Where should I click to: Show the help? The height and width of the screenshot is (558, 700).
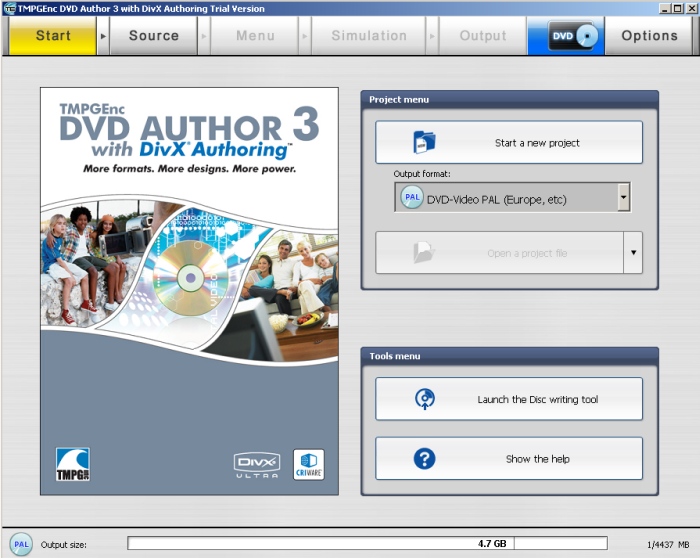(x=509, y=458)
